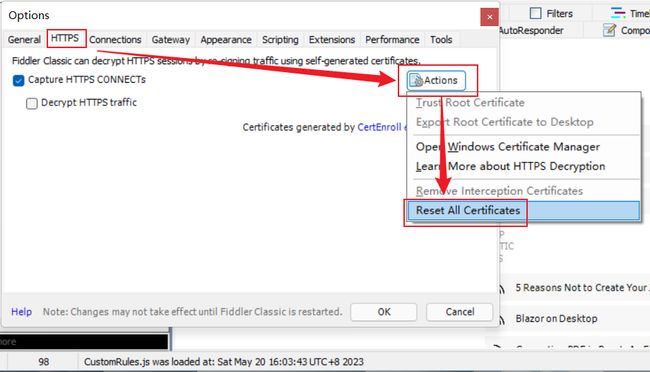Click the Timeline tab icon
Image resolution: width=650 pixels, height=372 pixels.
[618, 13]
